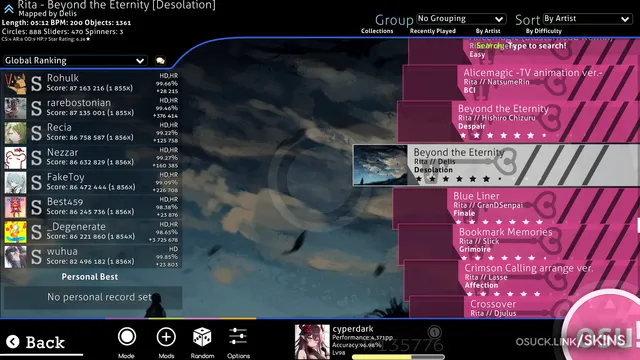Open the Mode selector icon
This screenshot has width=640, height=360.
tap(127, 337)
